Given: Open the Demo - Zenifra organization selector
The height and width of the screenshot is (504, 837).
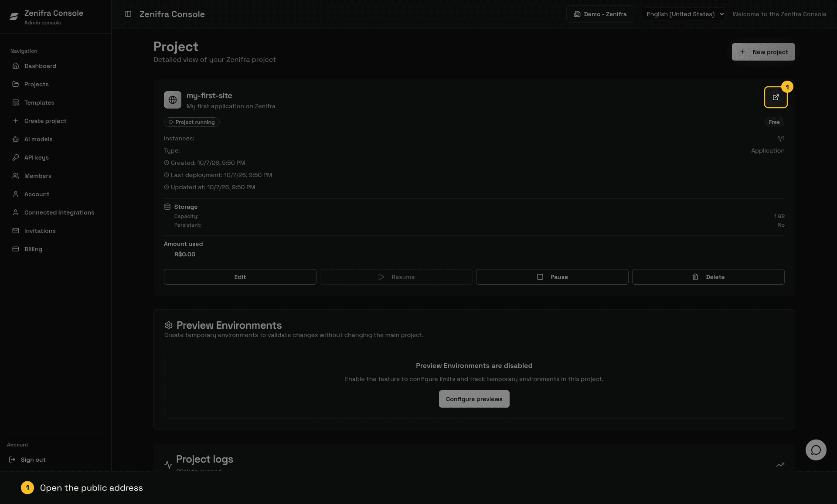Looking at the screenshot, I should 600,14.
